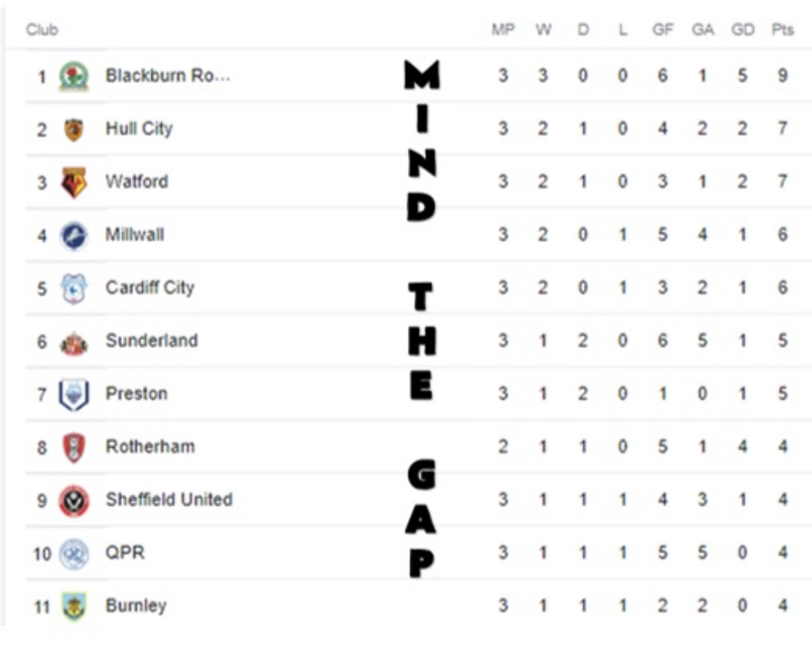Open the Sunderland team page link
Screen dimensions: 812x645
point(152,341)
